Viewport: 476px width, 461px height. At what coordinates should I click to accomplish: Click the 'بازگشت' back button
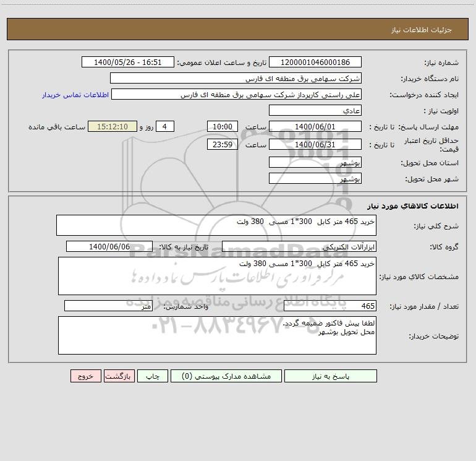(x=119, y=376)
